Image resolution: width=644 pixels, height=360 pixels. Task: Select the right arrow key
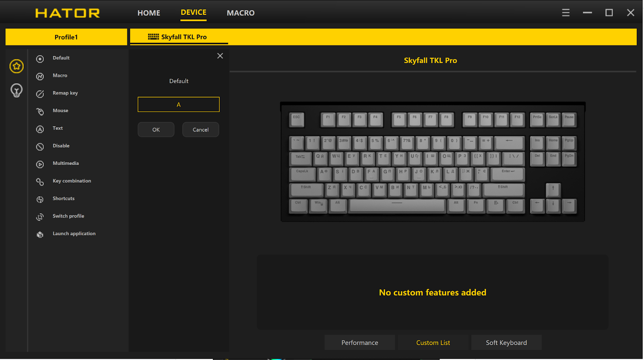569,206
